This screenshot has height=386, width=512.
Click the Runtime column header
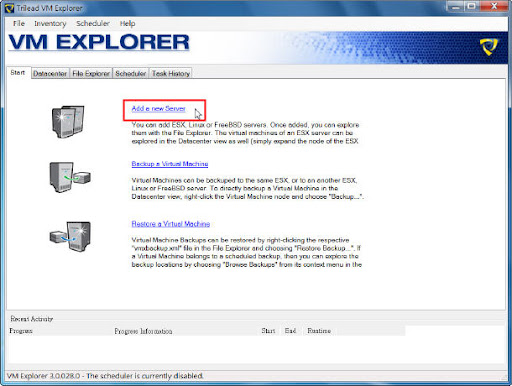pyautogui.click(x=319, y=331)
